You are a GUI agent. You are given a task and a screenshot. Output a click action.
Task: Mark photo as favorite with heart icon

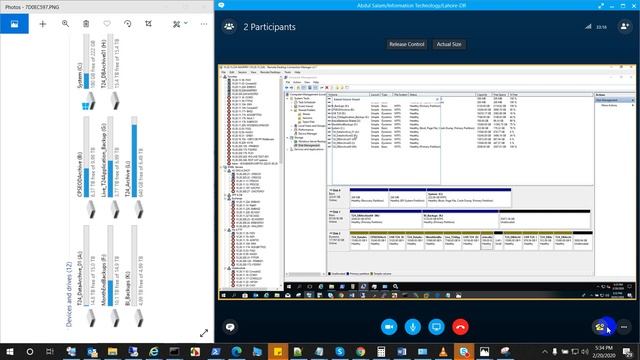[x=107, y=24]
